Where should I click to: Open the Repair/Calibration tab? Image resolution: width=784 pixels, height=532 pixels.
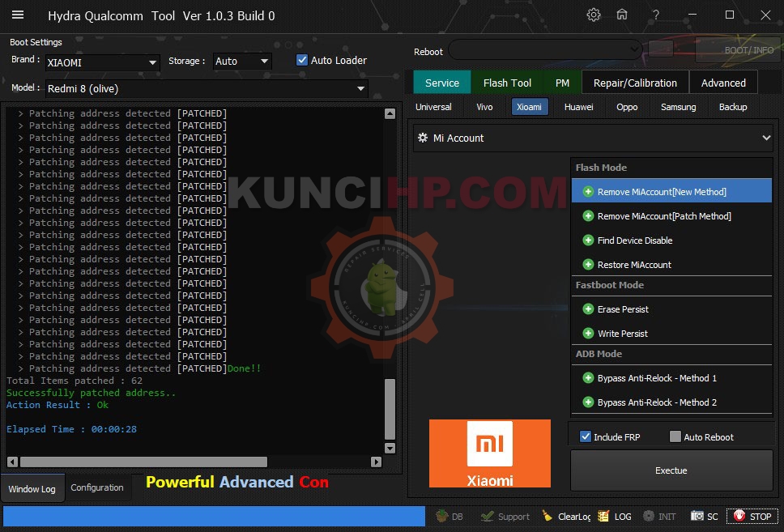[x=635, y=83]
